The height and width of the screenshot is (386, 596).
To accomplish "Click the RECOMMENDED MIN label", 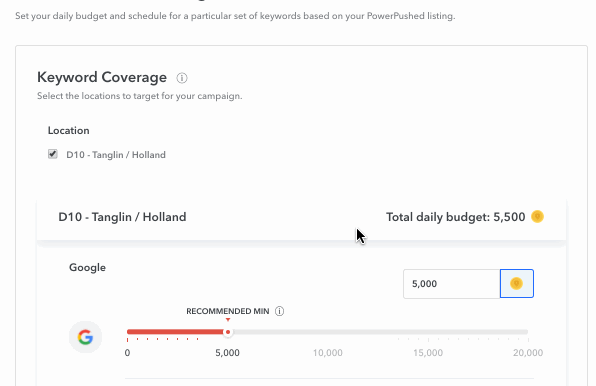I will 228,311.
